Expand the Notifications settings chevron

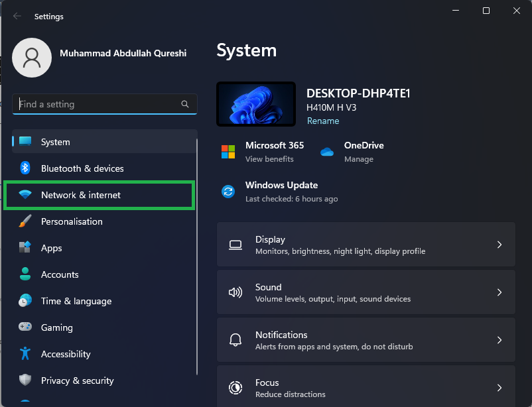click(499, 340)
